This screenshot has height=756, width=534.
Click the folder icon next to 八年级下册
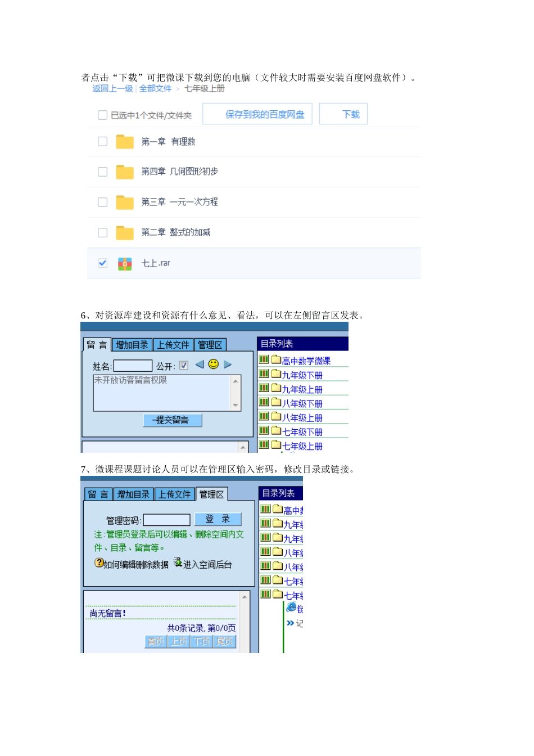276,402
